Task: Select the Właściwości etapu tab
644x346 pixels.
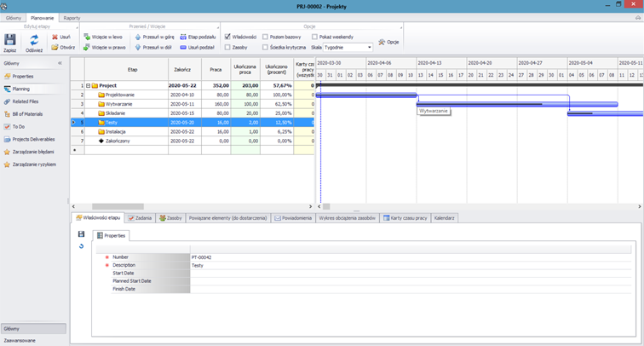Action: point(98,218)
